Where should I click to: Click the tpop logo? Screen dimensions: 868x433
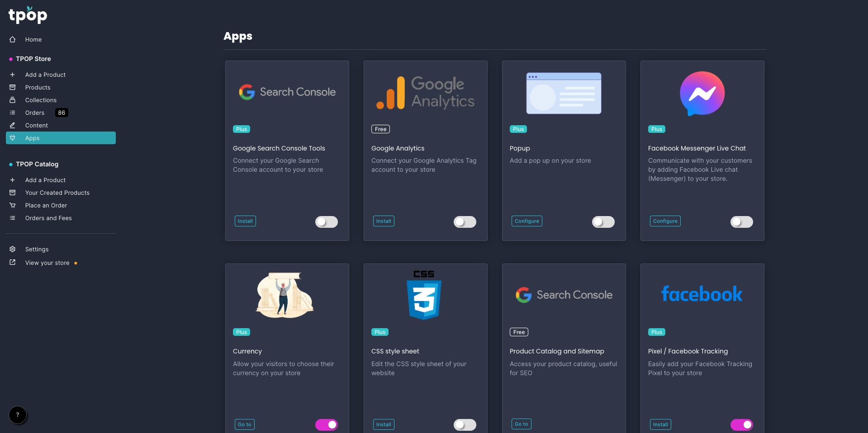pos(28,15)
